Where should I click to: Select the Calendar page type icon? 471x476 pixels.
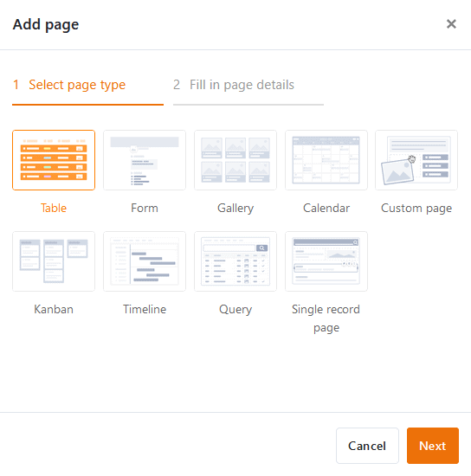pyautogui.click(x=326, y=160)
